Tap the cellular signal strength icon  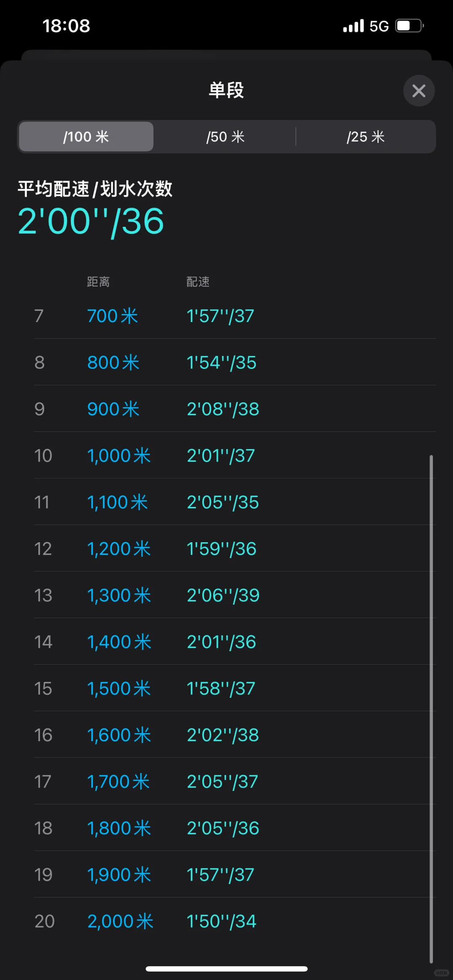(x=353, y=26)
